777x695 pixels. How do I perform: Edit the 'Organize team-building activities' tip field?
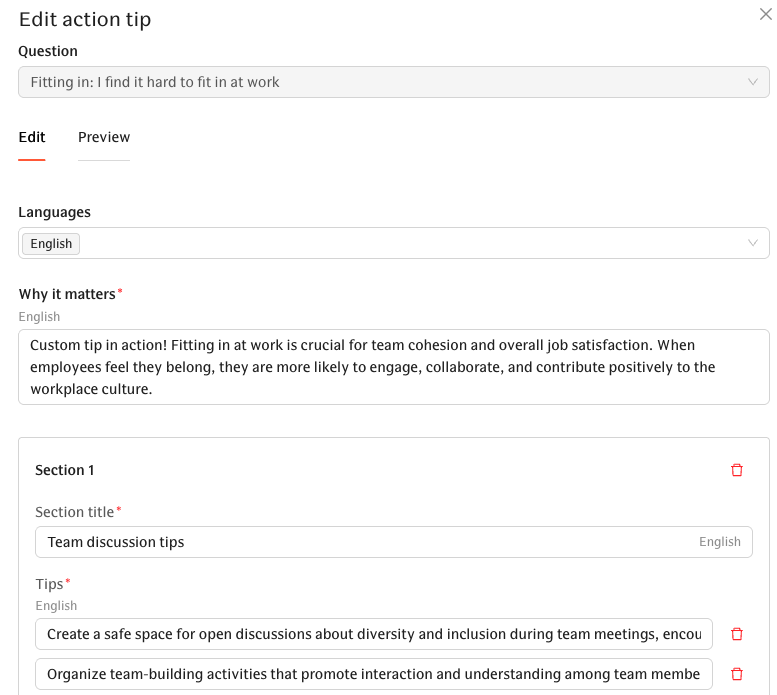point(374,675)
